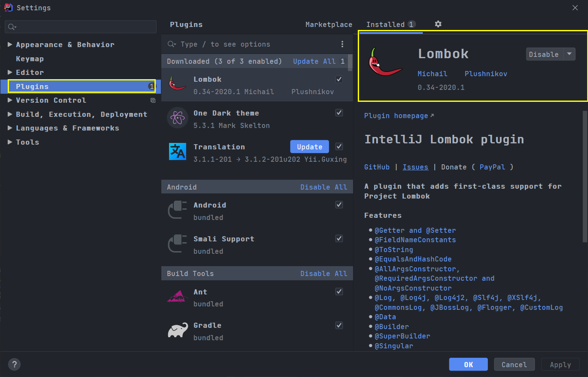This screenshot has height=377, width=588.
Task: Uncheck the Lombok plugin checkbox
Action: (339, 79)
